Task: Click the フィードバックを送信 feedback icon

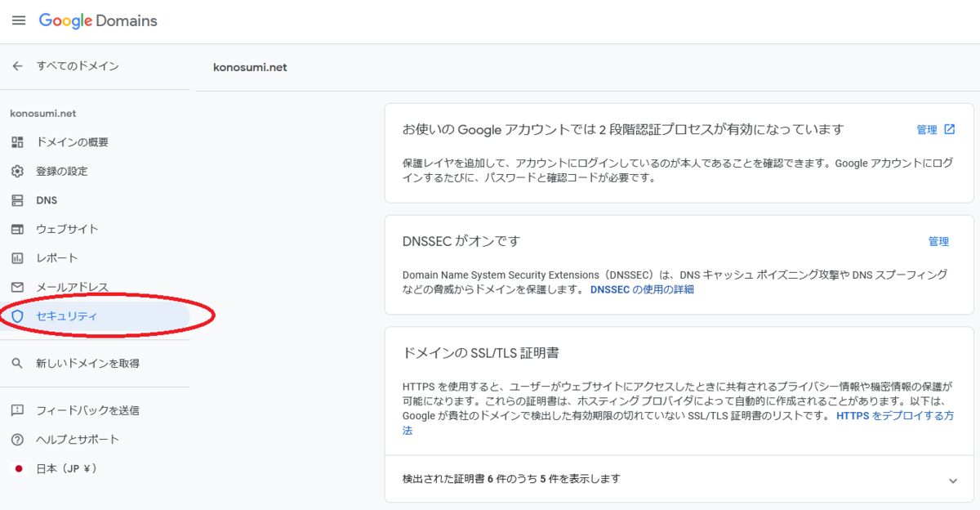Action: (18, 410)
